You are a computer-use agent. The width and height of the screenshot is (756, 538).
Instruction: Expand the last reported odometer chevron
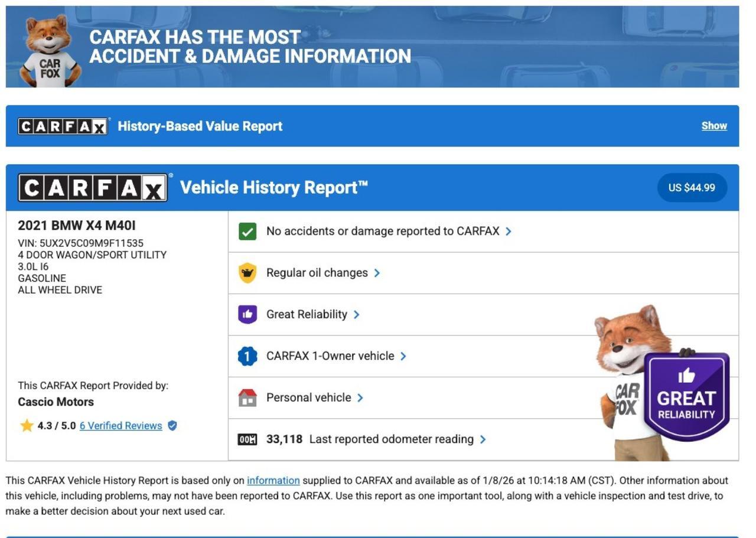(483, 439)
